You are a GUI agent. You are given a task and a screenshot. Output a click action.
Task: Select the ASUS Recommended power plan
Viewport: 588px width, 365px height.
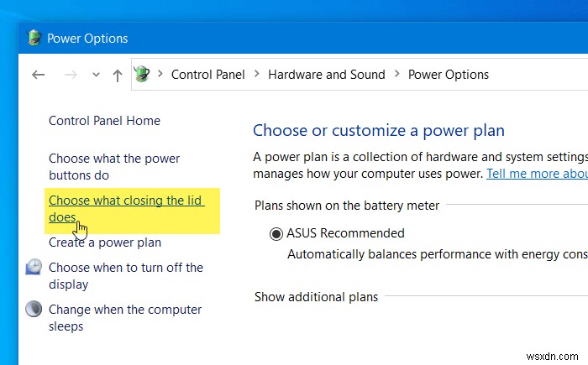point(276,233)
